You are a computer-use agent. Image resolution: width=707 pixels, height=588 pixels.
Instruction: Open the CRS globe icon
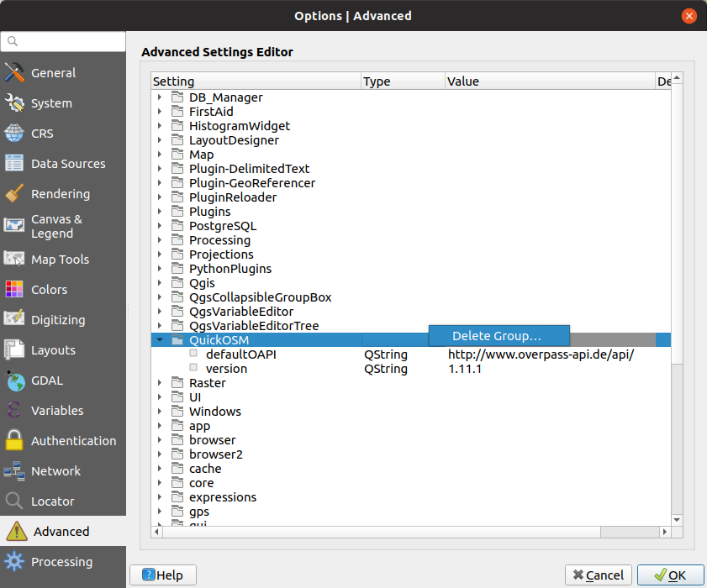tap(14, 134)
